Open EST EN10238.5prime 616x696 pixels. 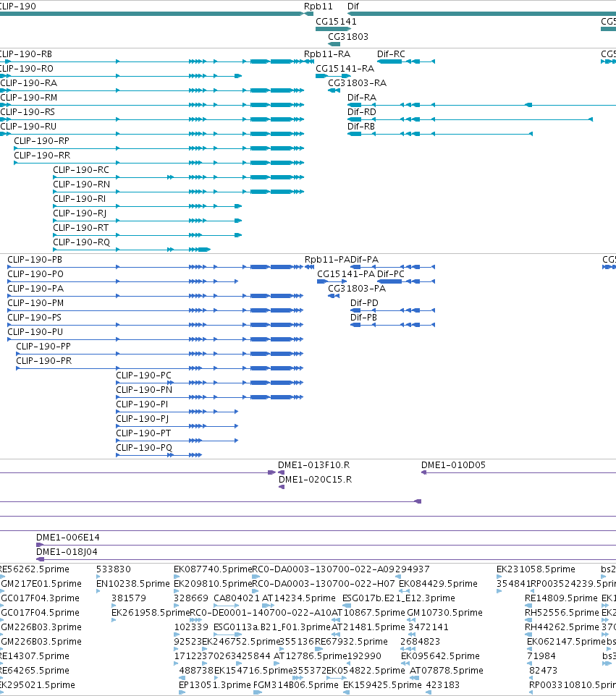[133, 583]
